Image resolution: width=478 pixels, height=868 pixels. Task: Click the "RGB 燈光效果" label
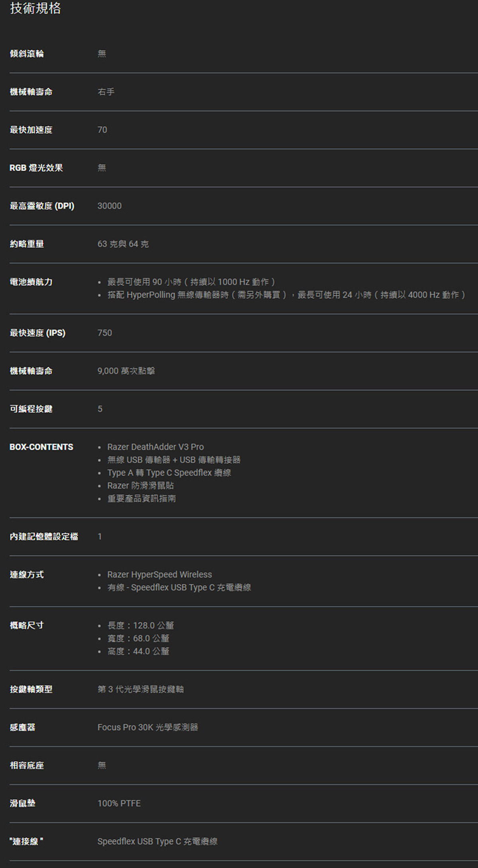click(36, 168)
